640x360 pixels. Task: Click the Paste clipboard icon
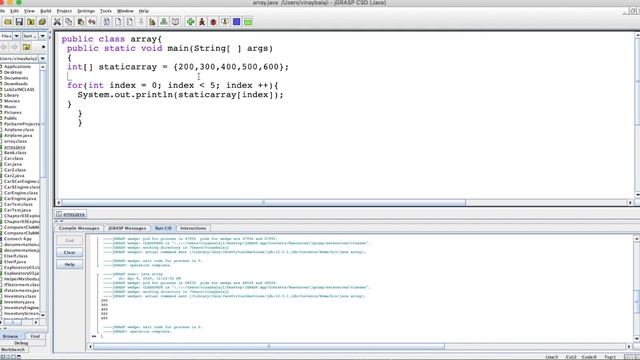(x=80, y=22)
